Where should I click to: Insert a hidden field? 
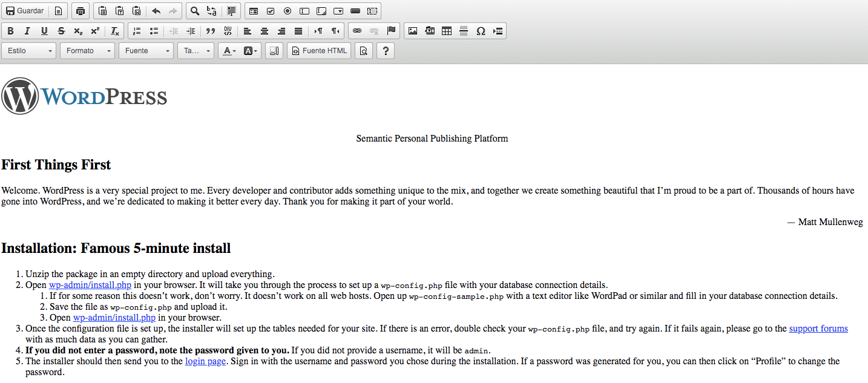[x=372, y=11]
